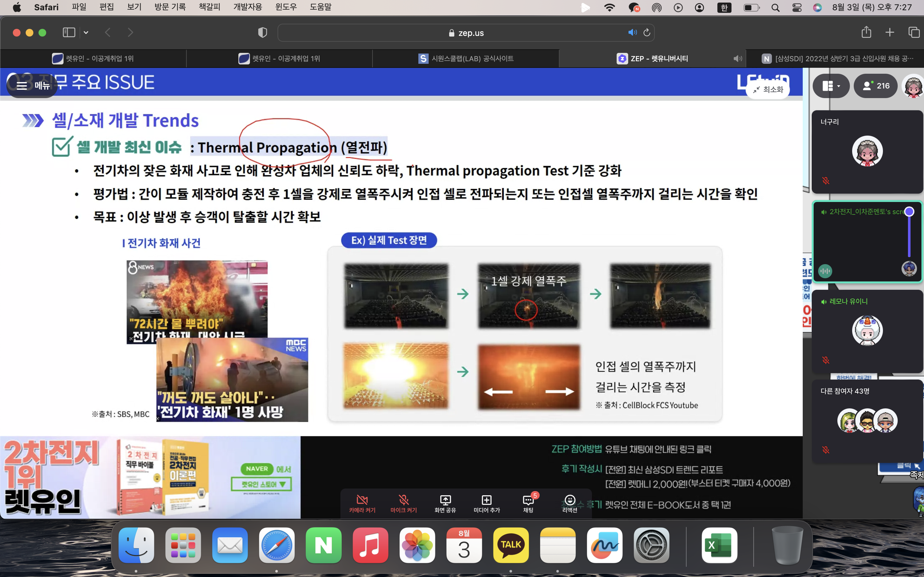Image resolution: width=924 pixels, height=577 pixels.
Task: Show the 216 participants list
Action: point(876,86)
